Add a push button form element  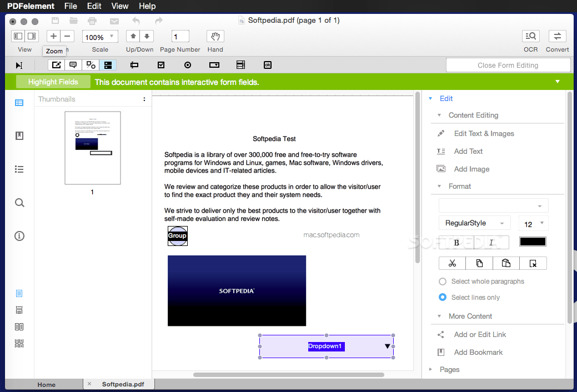coord(268,65)
